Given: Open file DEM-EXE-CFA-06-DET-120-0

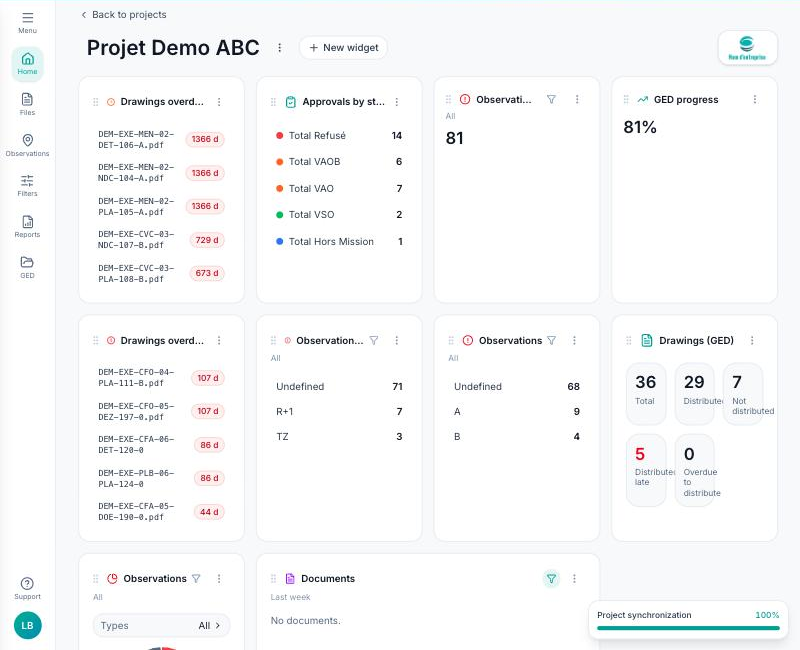Looking at the screenshot, I should 136,444.
